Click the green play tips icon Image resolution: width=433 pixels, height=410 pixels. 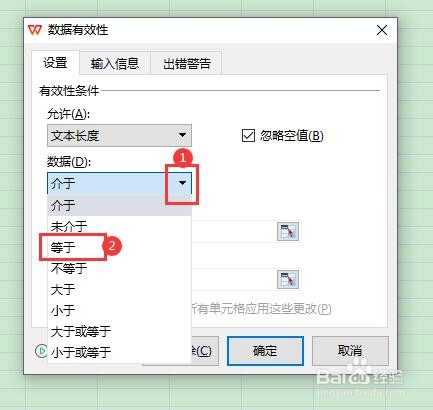click(x=41, y=351)
